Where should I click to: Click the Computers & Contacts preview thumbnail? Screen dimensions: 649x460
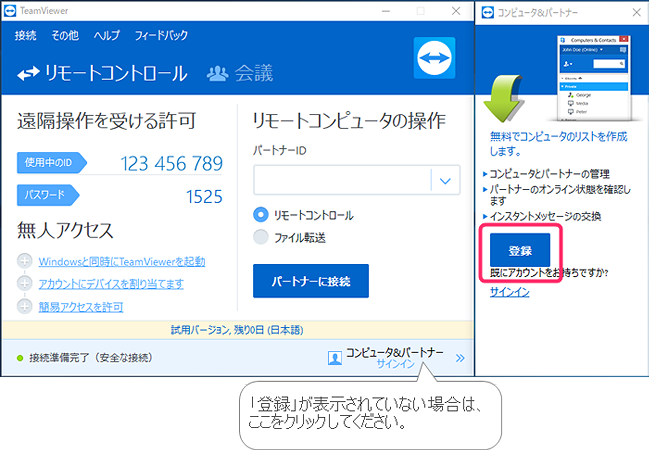tap(594, 78)
